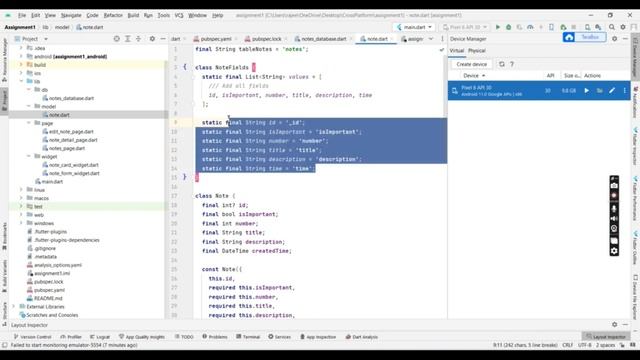Toggle fold marker at NoteFields closing brace

[x=185, y=177]
